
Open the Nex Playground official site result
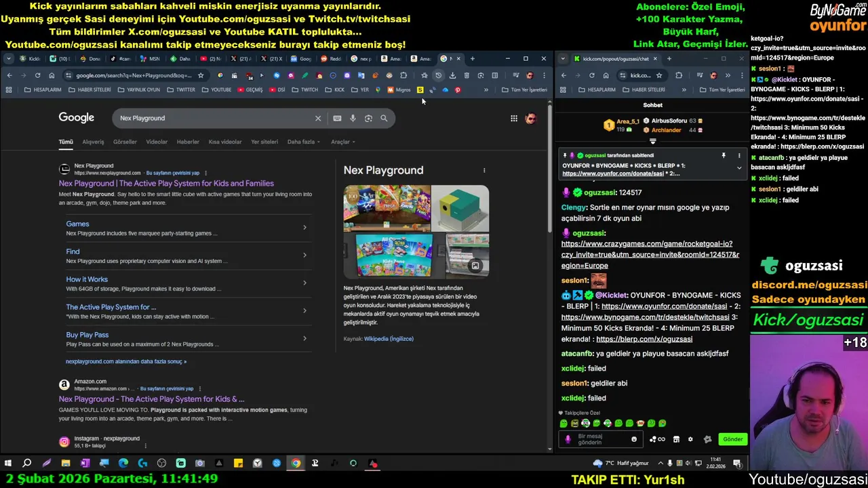point(166,183)
